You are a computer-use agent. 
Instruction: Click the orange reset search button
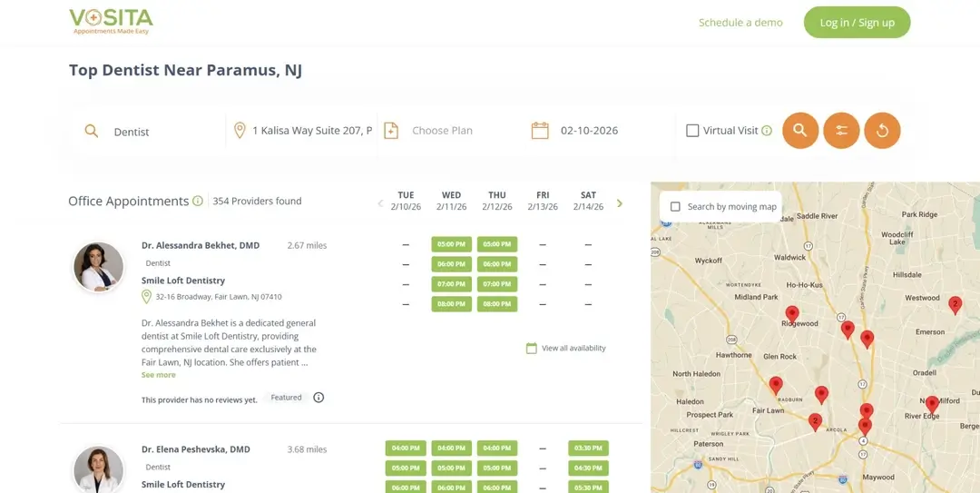click(882, 131)
